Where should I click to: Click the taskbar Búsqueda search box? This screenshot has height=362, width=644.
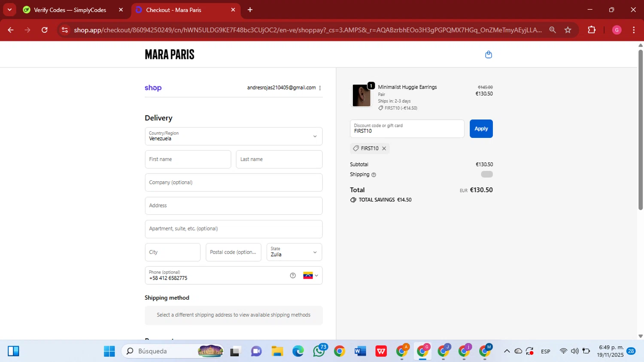173,351
